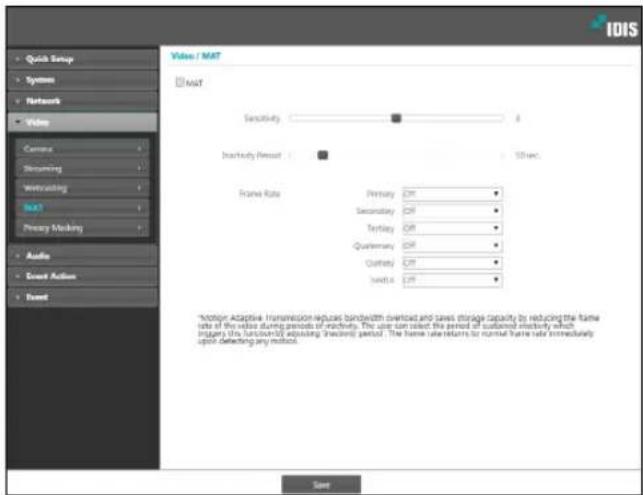Image resolution: width=643 pixels, height=495 pixels.
Task: Open the Privacy Masking submenu item
Action: pos(82,228)
